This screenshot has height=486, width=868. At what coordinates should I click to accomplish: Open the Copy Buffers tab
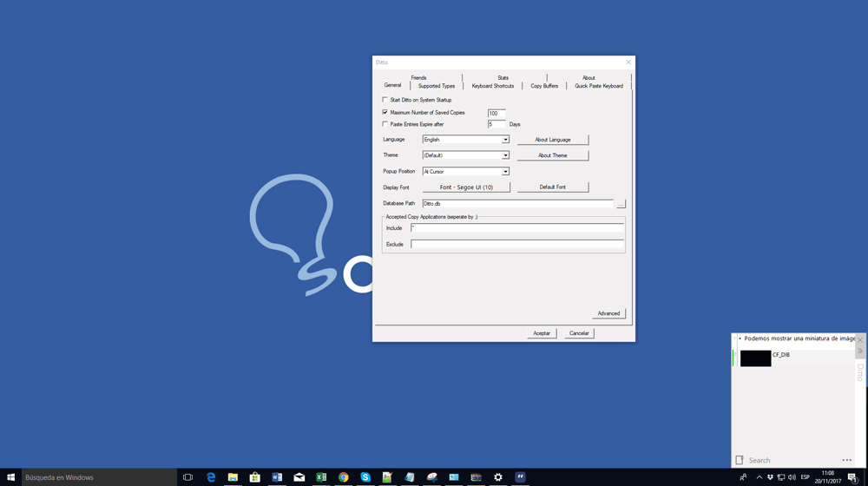coord(544,86)
